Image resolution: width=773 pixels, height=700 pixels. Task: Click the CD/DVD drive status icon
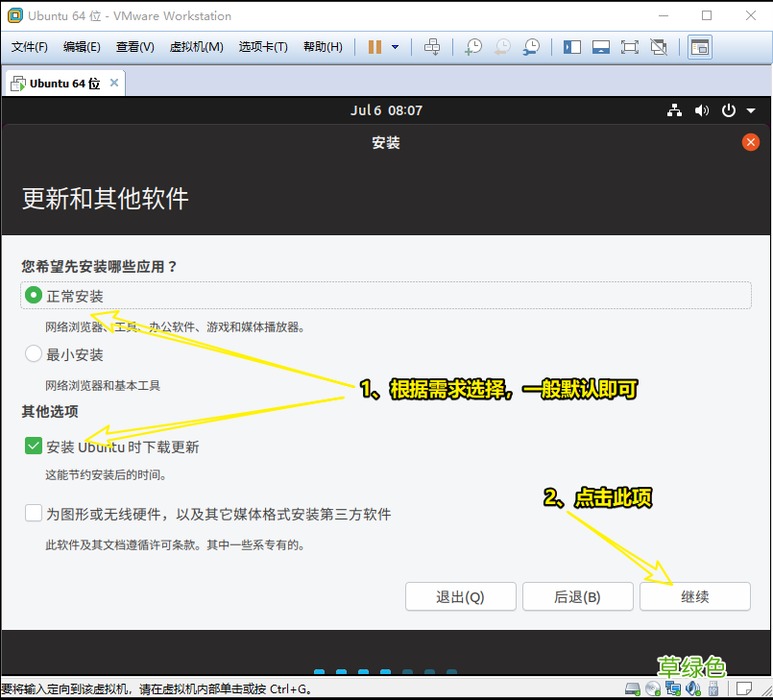pyautogui.click(x=653, y=688)
